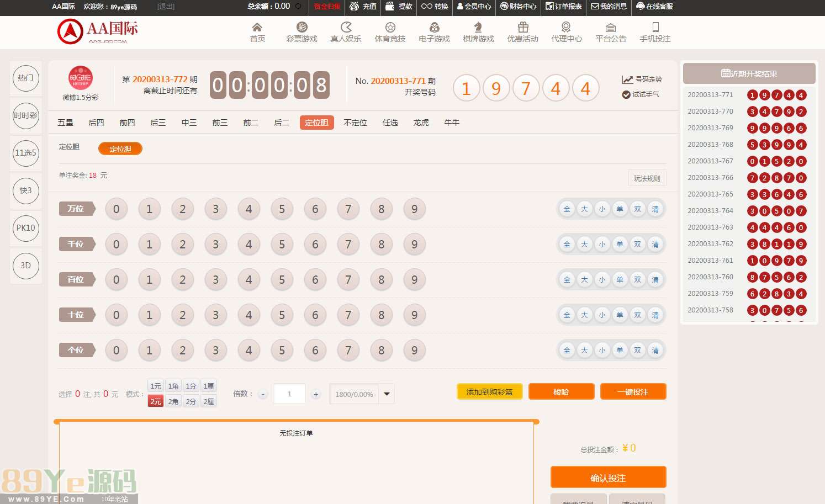Select the 11选5 sidebar category
Image resolution: width=825 pixels, height=504 pixels.
click(25, 153)
